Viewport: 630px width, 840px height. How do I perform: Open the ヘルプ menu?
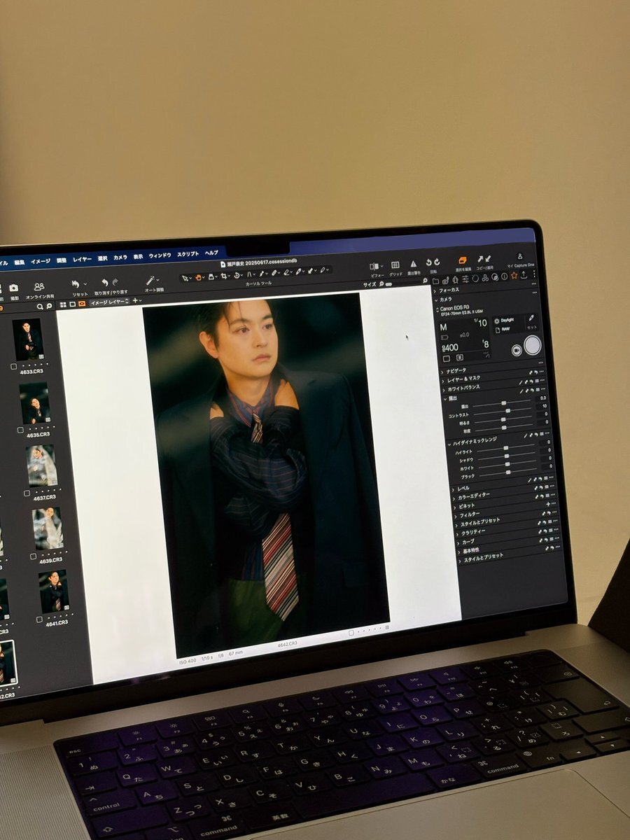click(211, 253)
